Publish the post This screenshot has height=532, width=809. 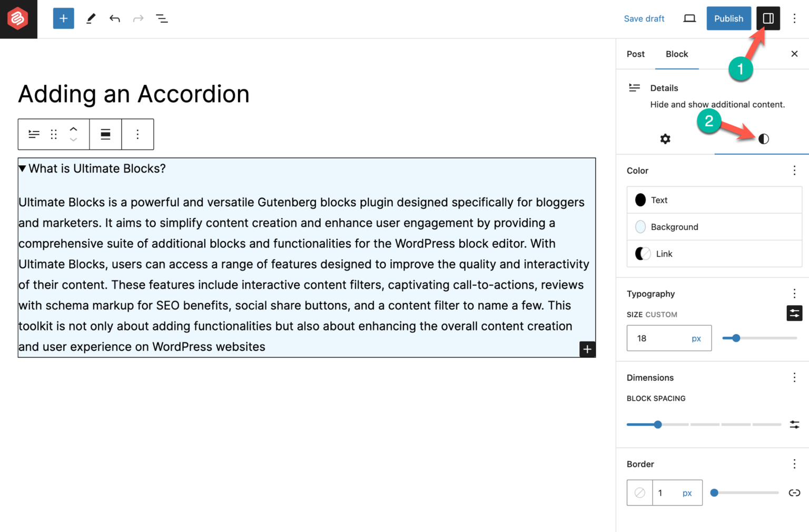(x=728, y=18)
